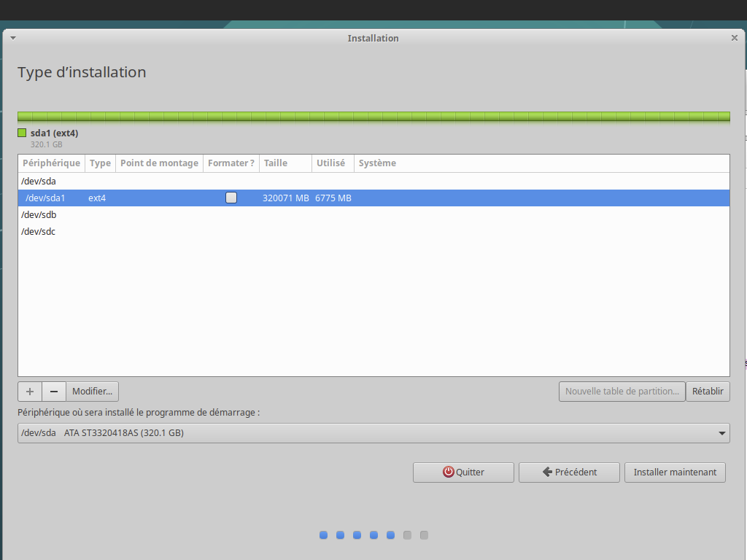This screenshot has width=747, height=560.
Task: Click the green sda1 legend square
Action: 22,133
